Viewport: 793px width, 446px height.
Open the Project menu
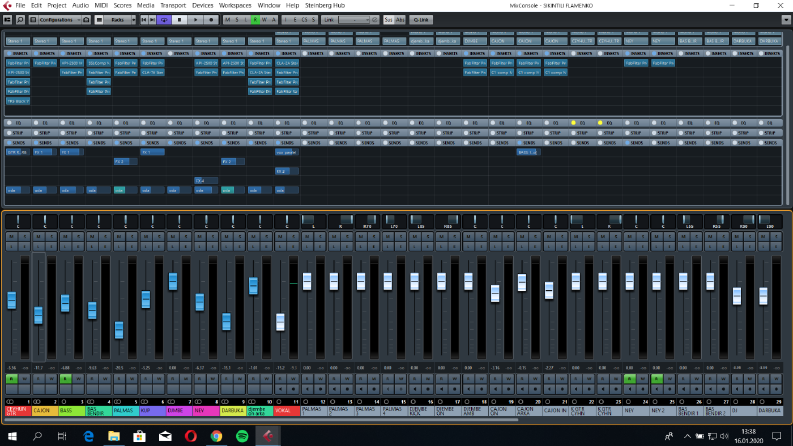57,6
